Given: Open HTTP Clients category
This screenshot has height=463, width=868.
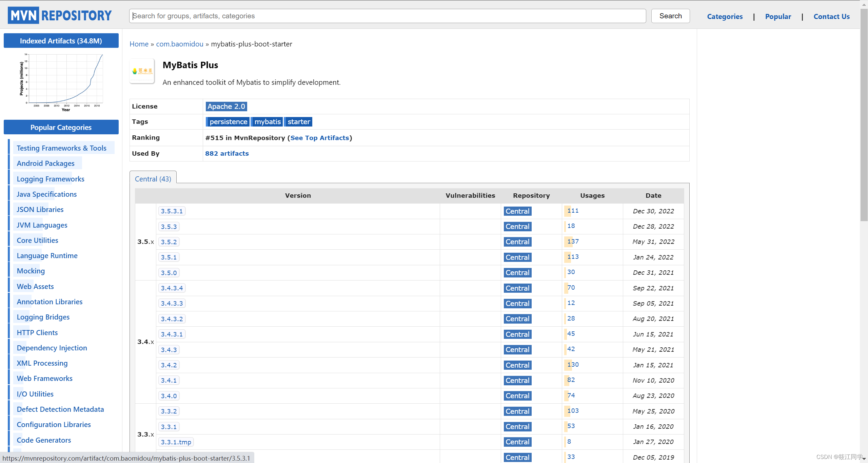Looking at the screenshot, I should 37,332.
